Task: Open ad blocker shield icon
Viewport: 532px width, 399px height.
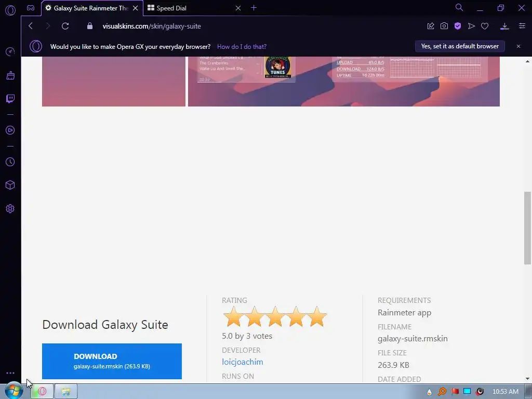Action: pos(458,26)
